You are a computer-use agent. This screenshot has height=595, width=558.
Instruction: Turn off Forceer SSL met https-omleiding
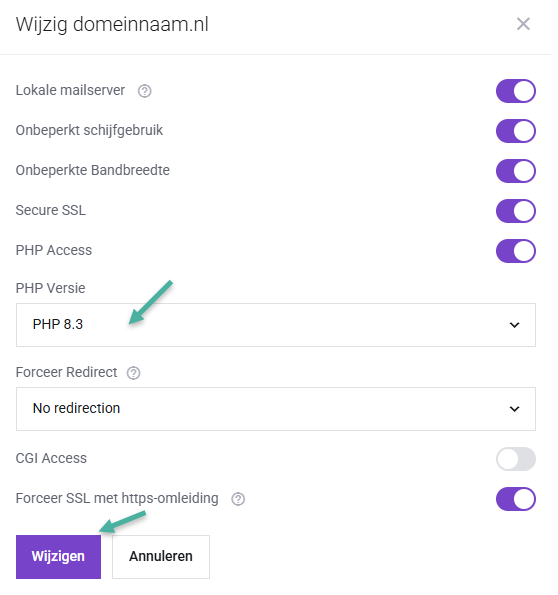point(515,499)
